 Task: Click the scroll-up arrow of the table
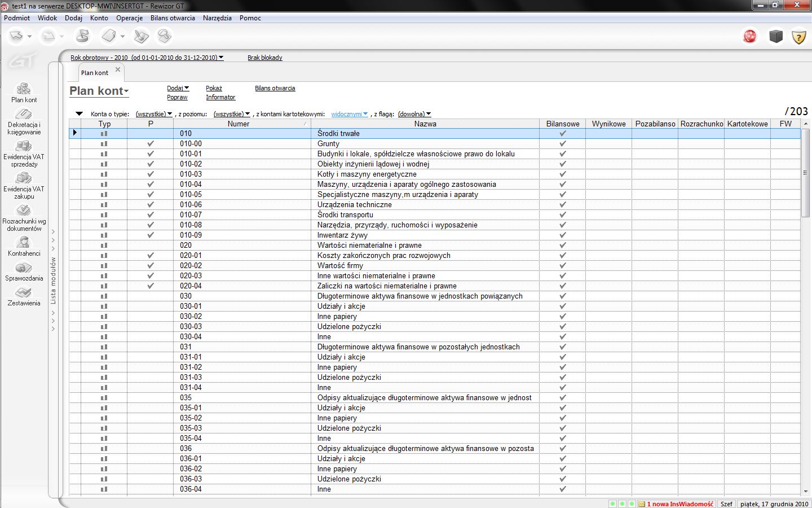[805, 124]
